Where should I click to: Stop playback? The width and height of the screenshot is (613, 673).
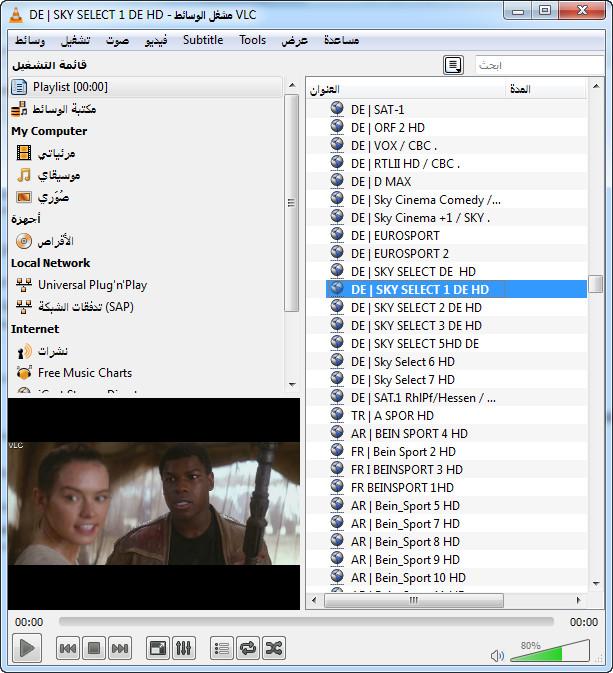pyautogui.click(x=94, y=648)
